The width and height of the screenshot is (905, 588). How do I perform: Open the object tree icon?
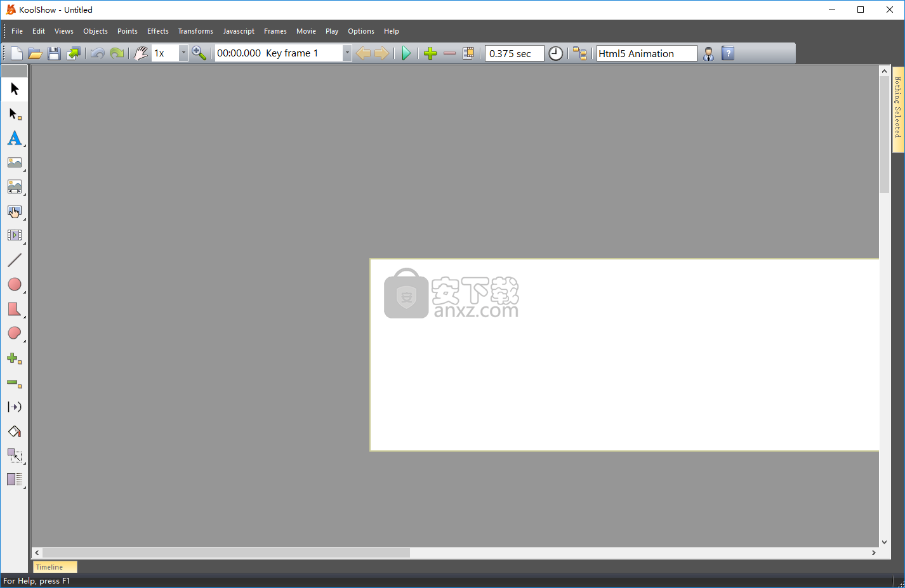pyautogui.click(x=579, y=53)
